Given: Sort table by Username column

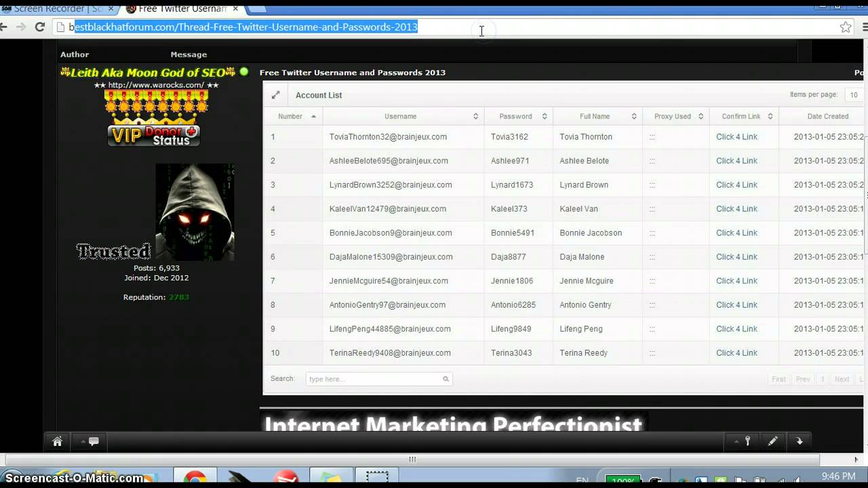Looking at the screenshot, I should coord(403,117).
